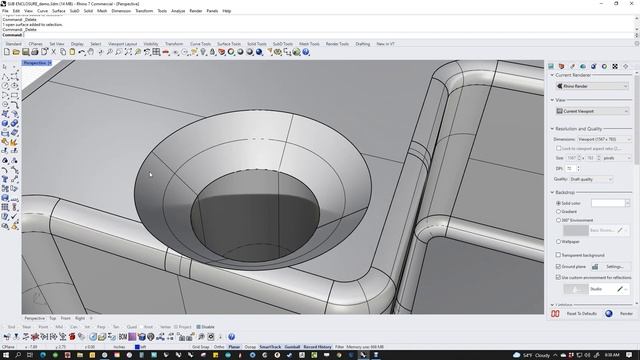The width and height of the screenshot is (640, 360).
Task: Click the Command input field
Action: [329, 35]
